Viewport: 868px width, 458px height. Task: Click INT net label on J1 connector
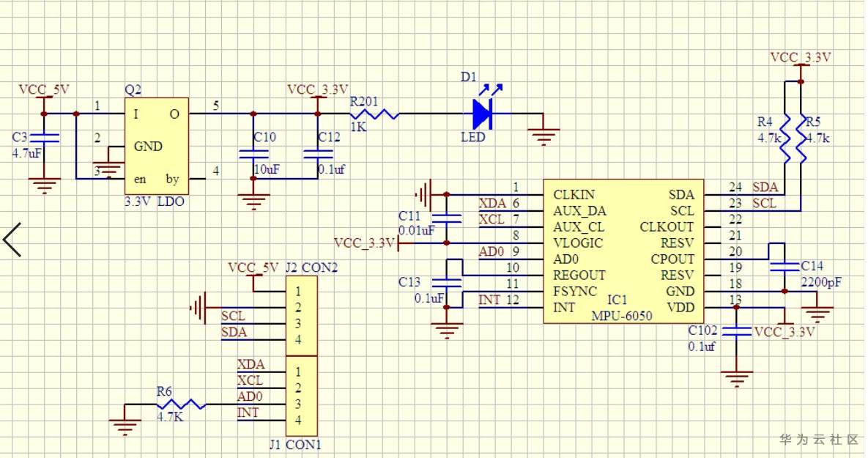(x=248, y=413)
